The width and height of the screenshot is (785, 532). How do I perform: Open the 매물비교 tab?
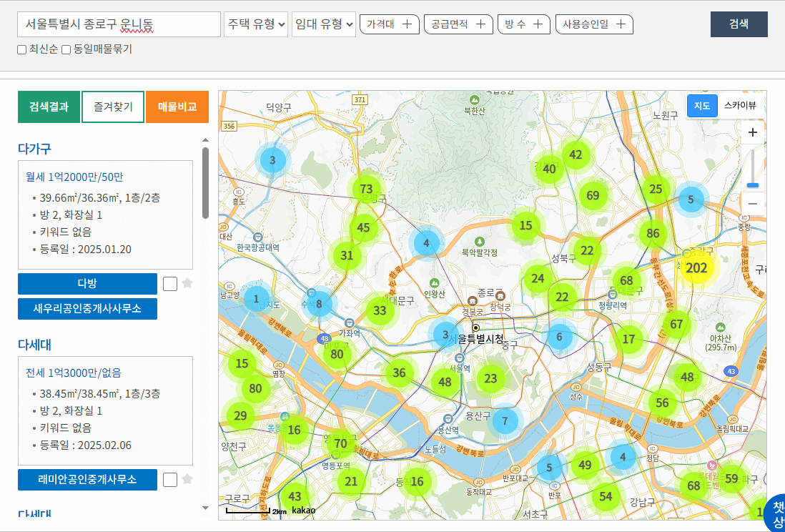[x=177, y=107]
